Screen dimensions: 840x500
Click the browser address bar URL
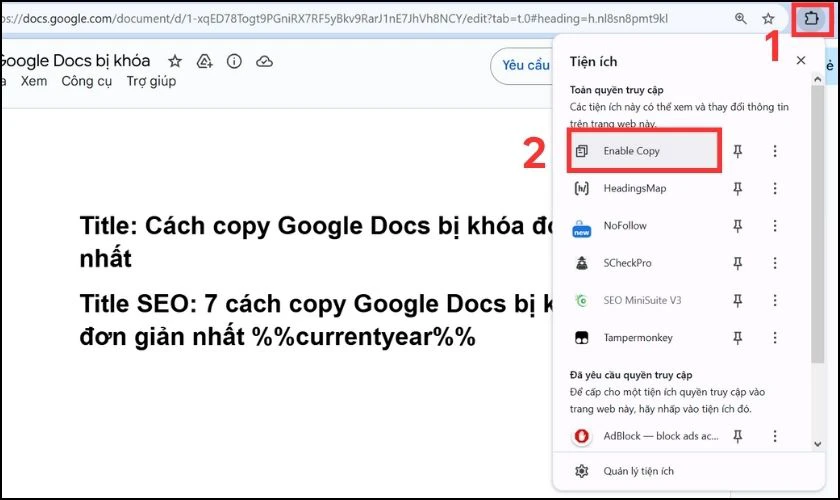pyautogui.click(x=335, y=19)
